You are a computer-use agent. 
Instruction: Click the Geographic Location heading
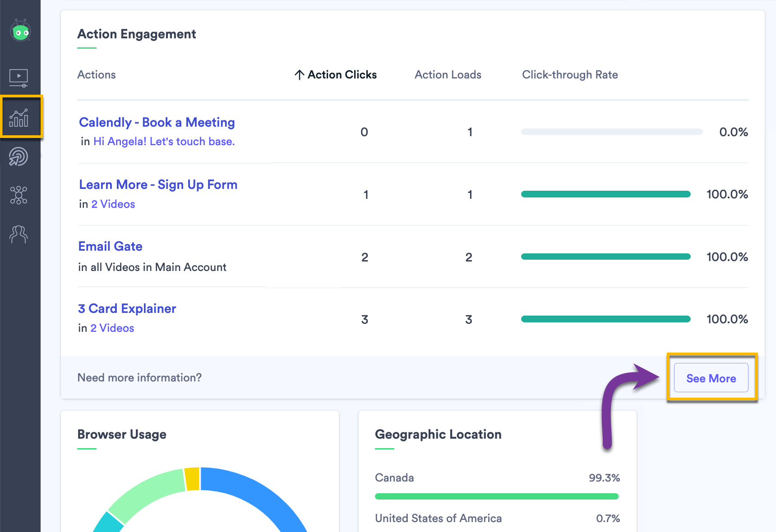[x=438, y=435]
